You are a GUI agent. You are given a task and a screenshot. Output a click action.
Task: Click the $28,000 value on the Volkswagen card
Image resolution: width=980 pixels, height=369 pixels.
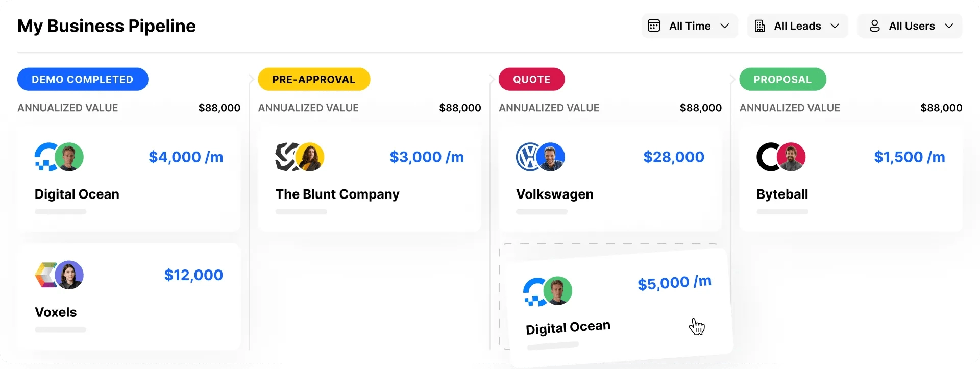point(674,157)
